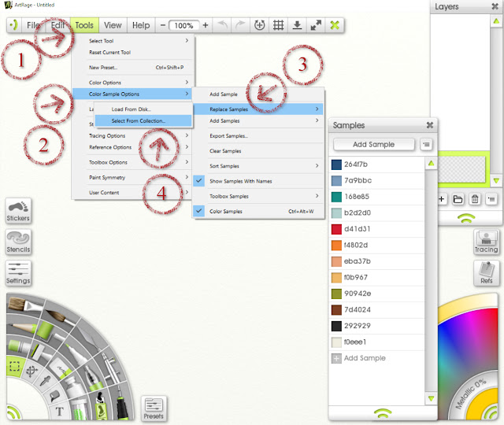Click Add Sample row at list bottom
This screenshot has height=425, width=504.
377,358
